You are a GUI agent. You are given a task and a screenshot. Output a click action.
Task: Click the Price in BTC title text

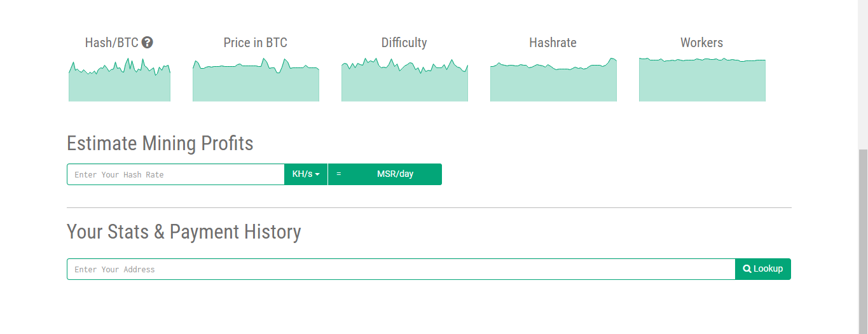256,43
